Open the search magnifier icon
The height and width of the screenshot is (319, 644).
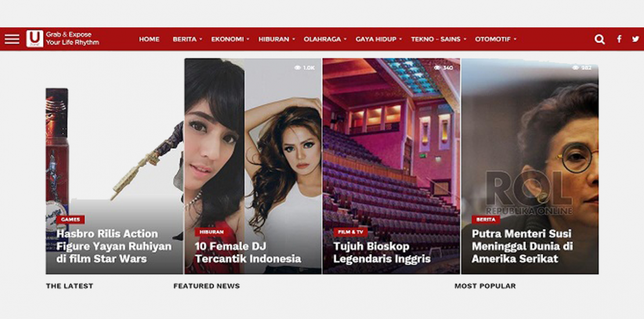600,39
